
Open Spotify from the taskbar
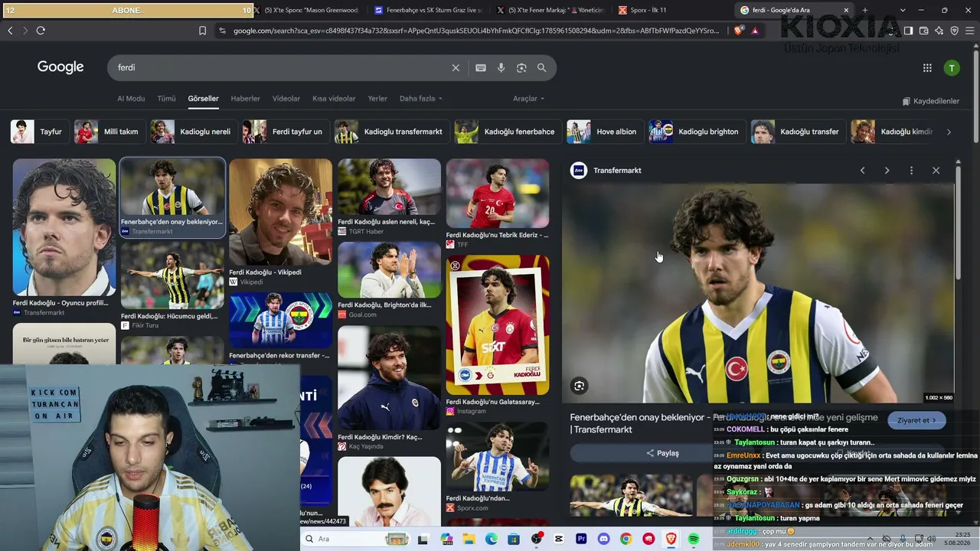694,540
